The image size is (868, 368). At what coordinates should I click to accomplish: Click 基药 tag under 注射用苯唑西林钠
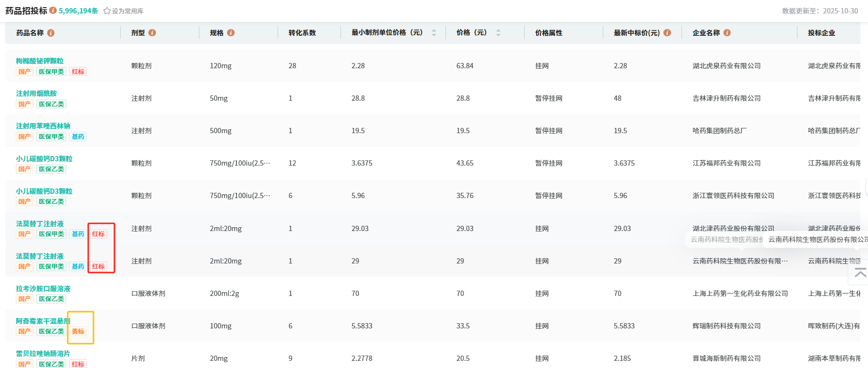click(x=78, y=137)
